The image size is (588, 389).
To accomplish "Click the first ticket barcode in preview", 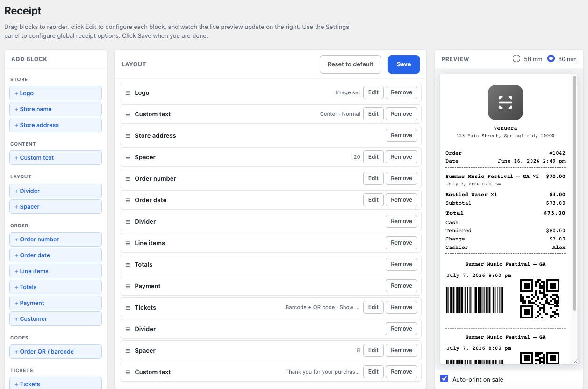I will pos(475,300).
